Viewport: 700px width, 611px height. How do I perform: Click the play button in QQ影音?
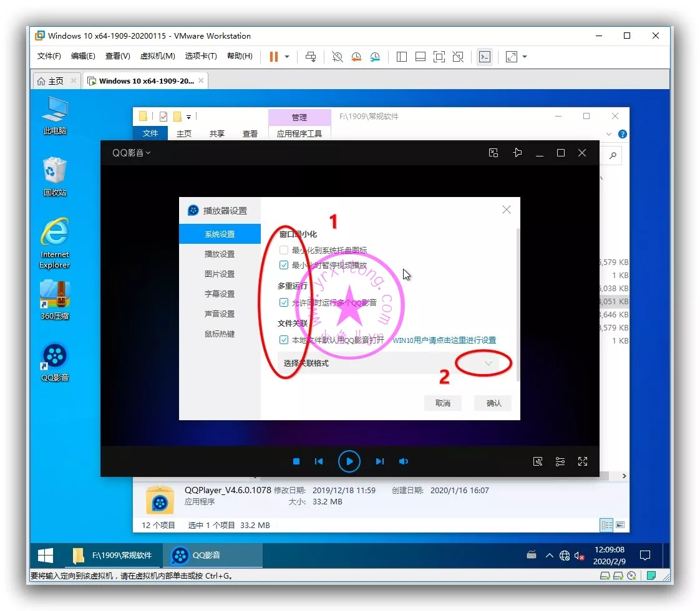pyautogui.click(x=349, y=461)
